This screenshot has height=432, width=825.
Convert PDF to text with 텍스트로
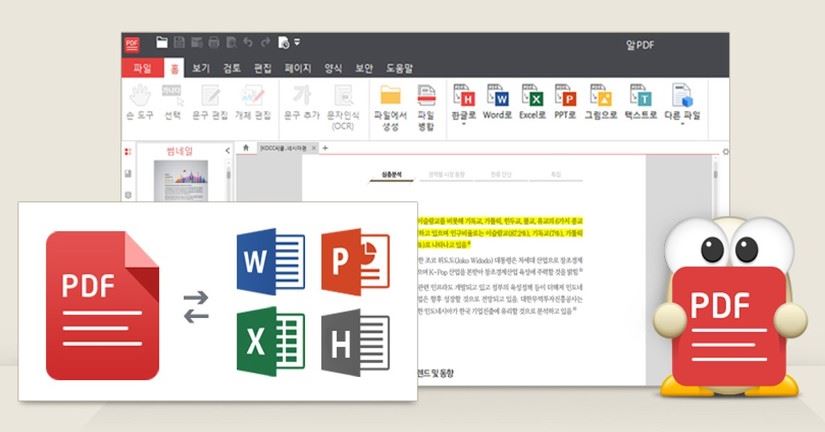click(640, 102)
